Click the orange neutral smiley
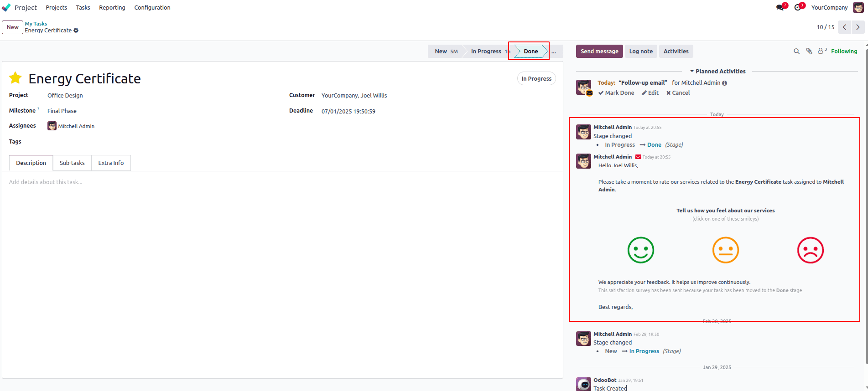This screenshot has height=391, width=868. pos(726,250)
